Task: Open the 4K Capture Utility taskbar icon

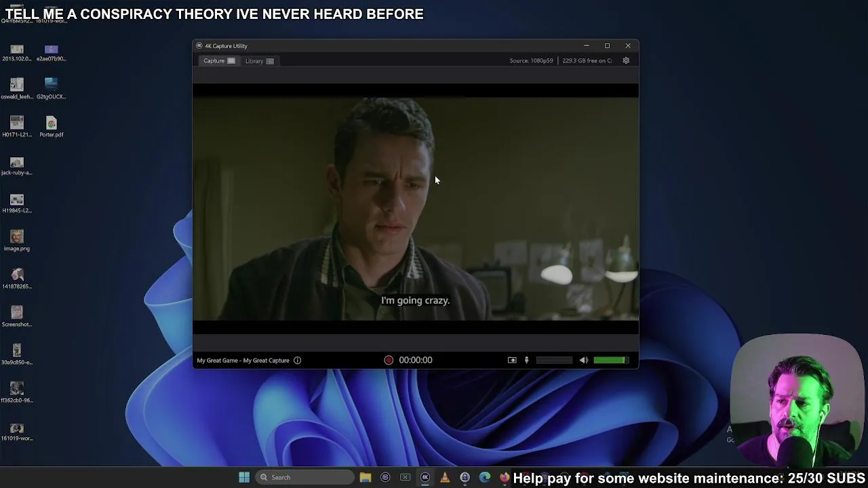Action: click(425, 477)
